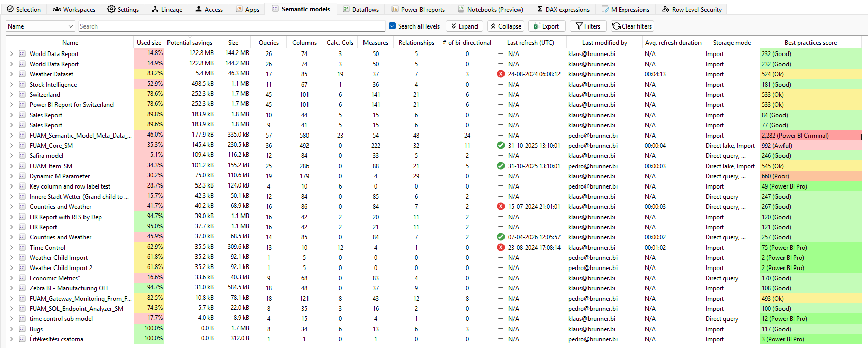Click the Export button
This screenshot has height=348, width=868.
(546, 26)
